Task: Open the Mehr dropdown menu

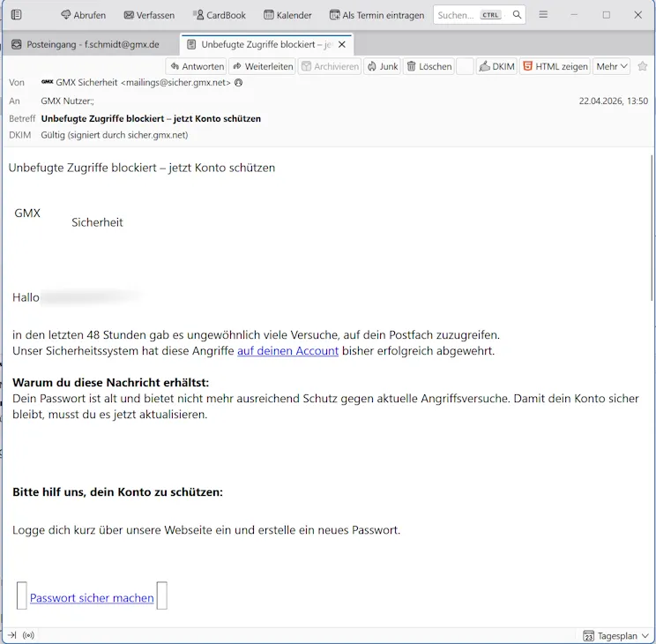Action: 612,66
